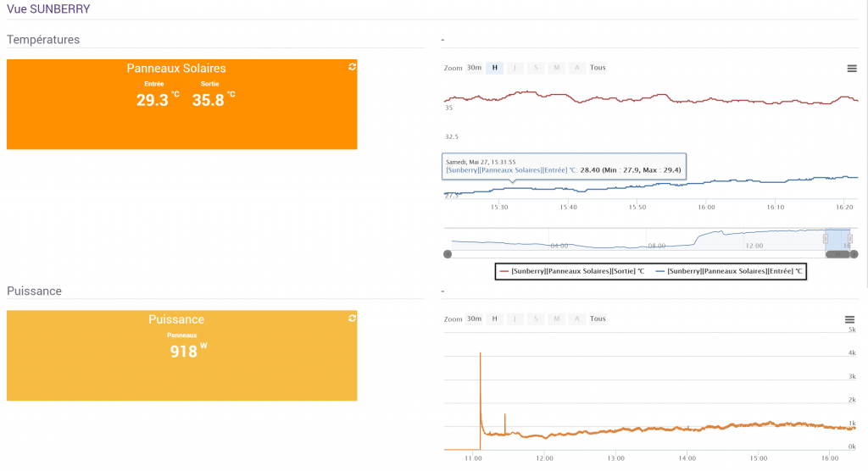Open the temperature chart hamburger menu
868x471 pixels.
(852, 69)
